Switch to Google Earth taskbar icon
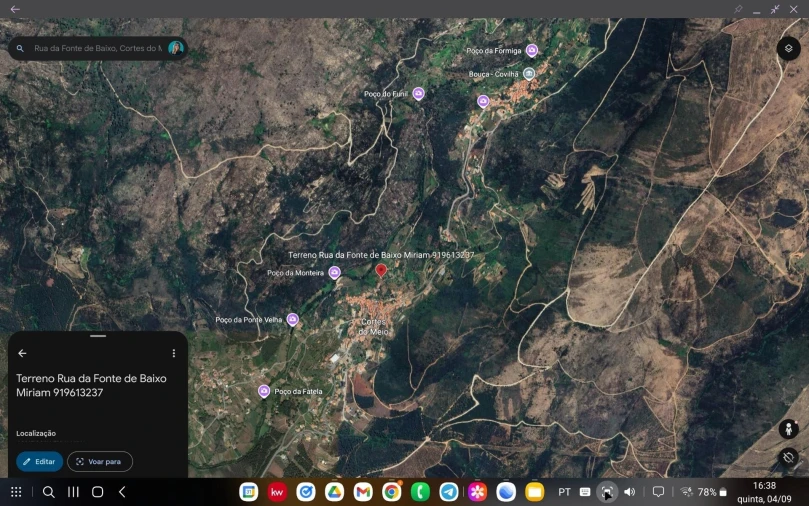This screenshot has height=506, width=809. click(x=506, y=492)
